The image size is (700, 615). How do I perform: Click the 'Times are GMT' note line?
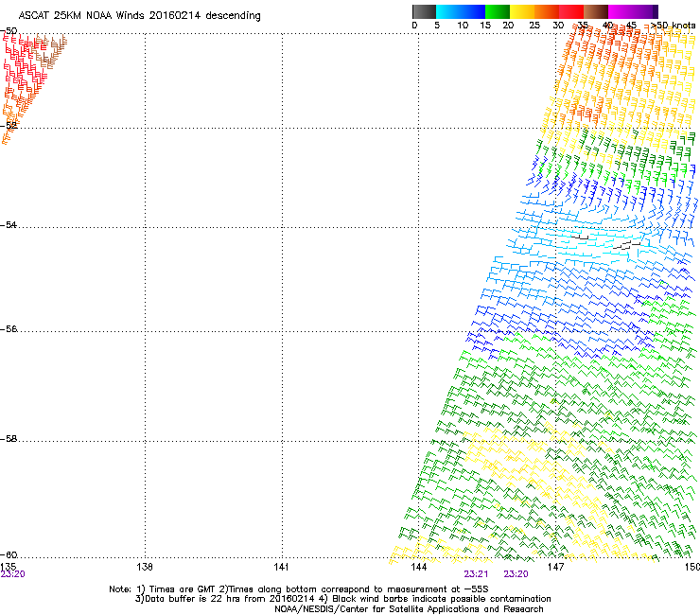[299, 589]
